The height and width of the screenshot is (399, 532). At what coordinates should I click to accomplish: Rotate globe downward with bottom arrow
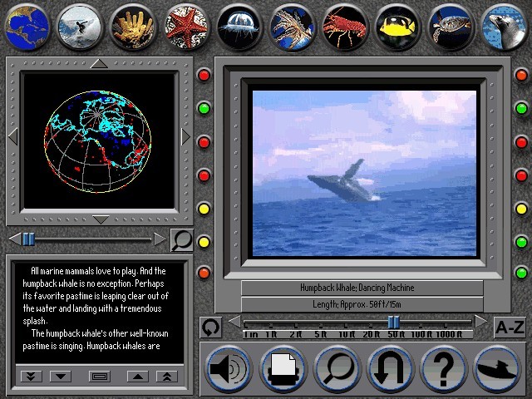coord(101,219)
